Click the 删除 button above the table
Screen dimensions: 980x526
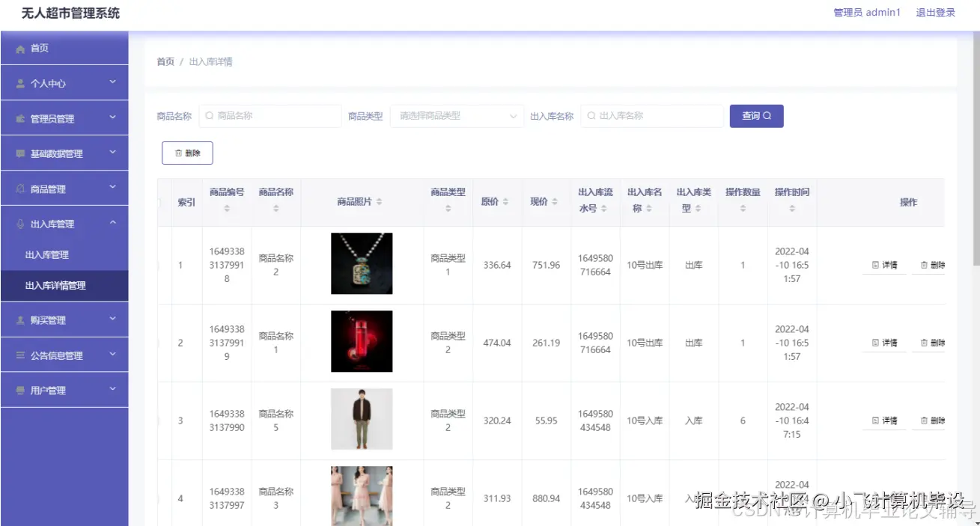point(187,153)
